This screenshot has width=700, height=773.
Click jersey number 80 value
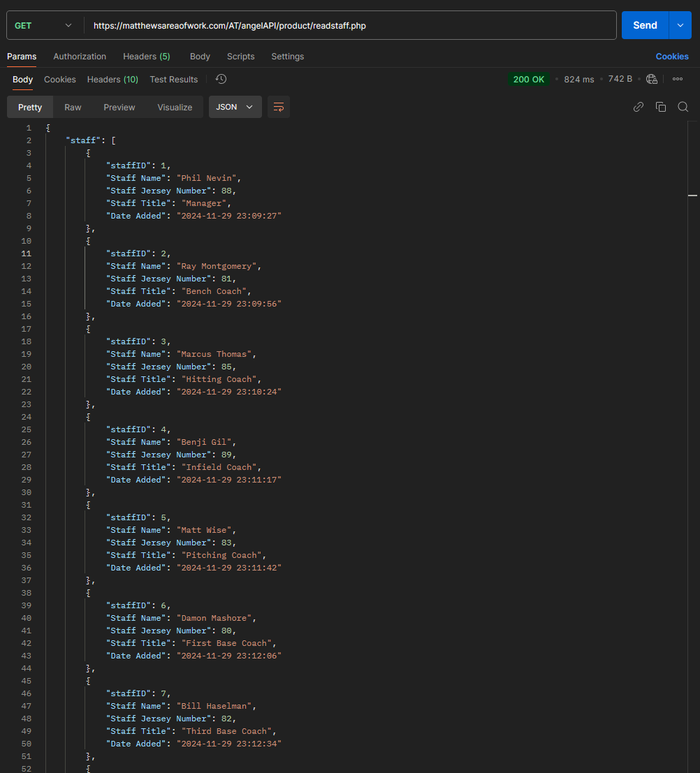coord(226,631)
